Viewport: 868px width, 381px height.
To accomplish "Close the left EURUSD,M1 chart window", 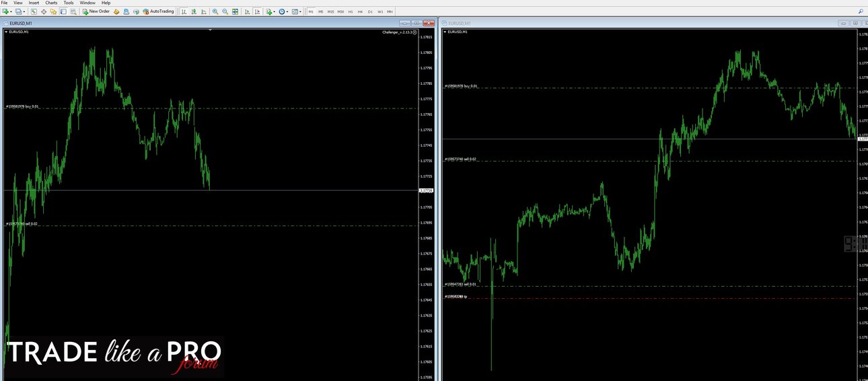I will 428,23.
